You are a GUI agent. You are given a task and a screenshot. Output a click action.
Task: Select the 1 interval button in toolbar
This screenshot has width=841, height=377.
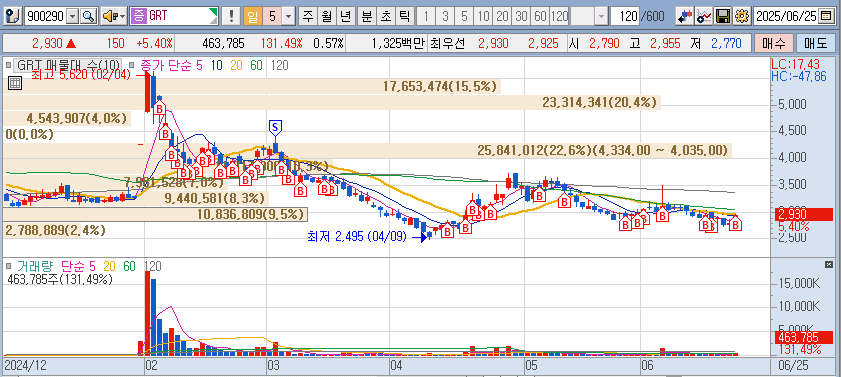coord(426,16)
